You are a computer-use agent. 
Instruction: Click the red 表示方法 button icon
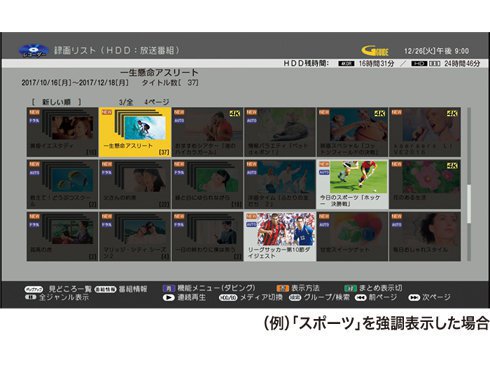[283, 288]
